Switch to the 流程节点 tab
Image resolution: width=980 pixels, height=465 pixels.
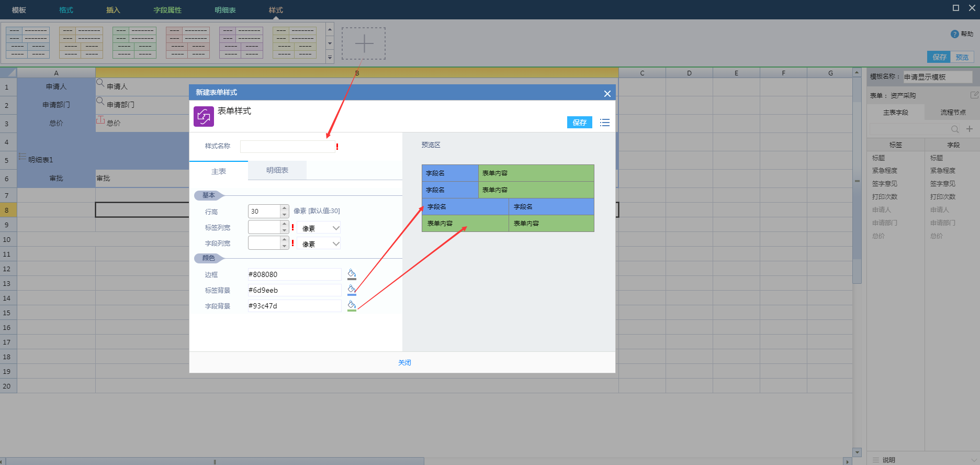953,113
